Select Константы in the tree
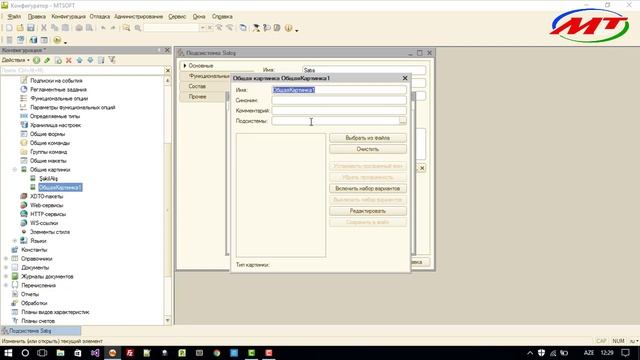This screenshot has height=360, width=640. pos(34,250)
